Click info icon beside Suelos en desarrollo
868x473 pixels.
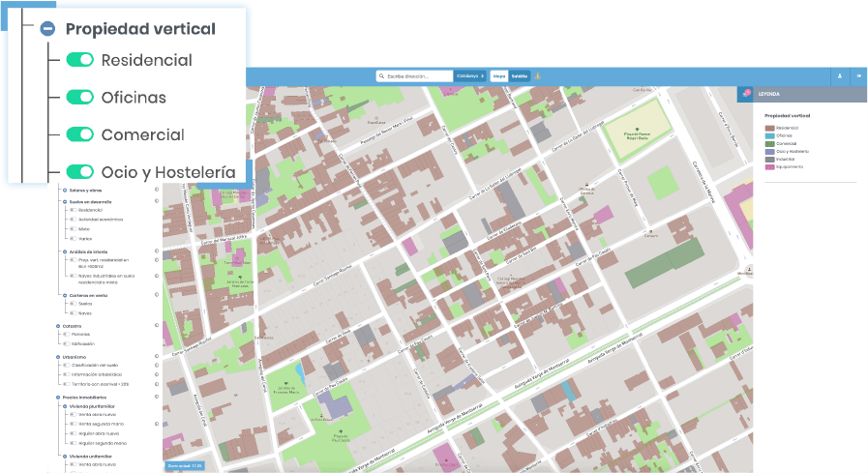[157, 201]
